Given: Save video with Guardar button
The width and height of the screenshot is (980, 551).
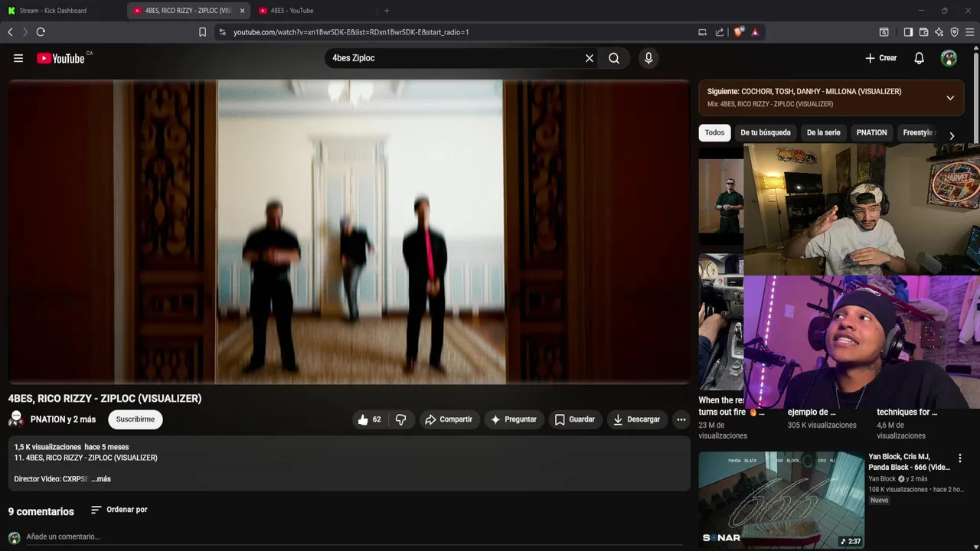Looking at the screenshot, I should point(574,419).
